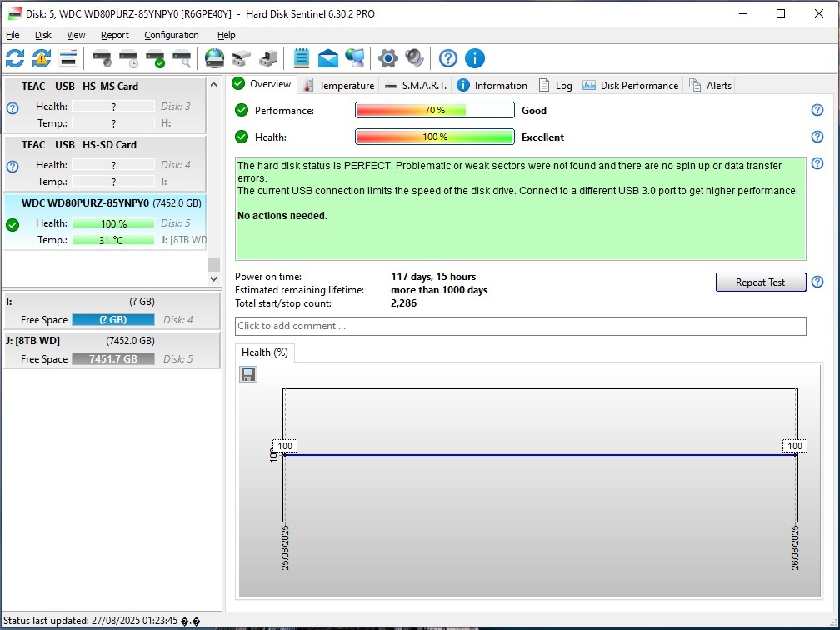Open the Report menu
The width and height of the screenshot is (840, 630).
click(115, 35)
